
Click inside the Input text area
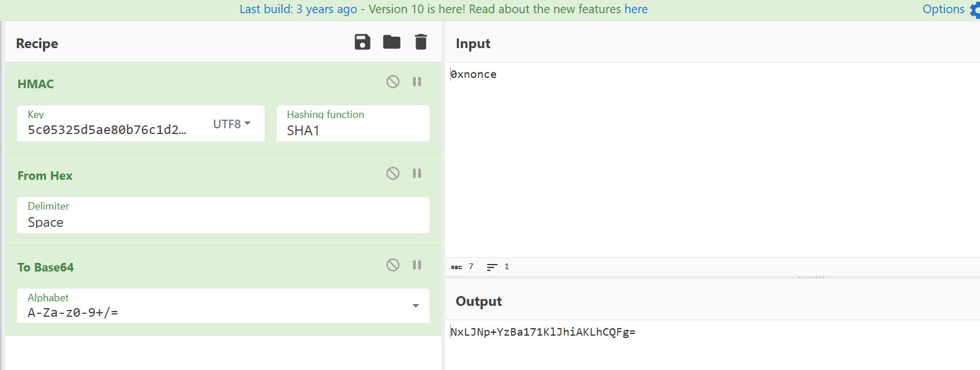point(710,160)
